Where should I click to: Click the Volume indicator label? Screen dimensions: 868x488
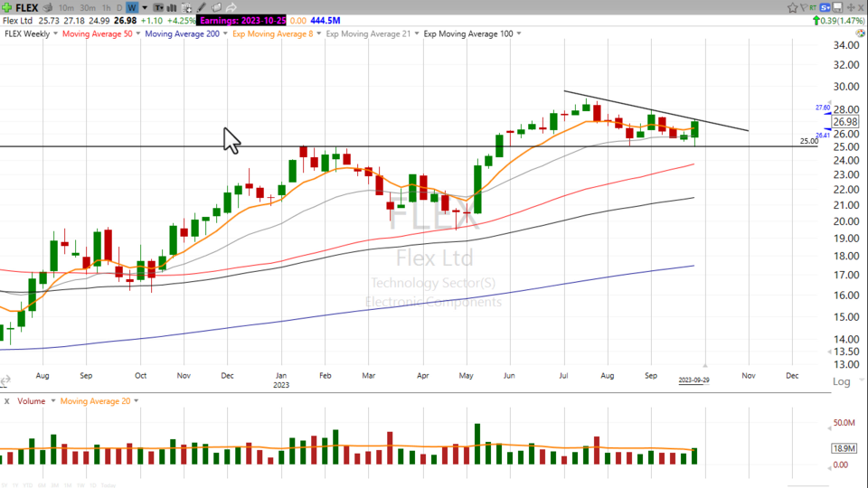[31, 401]
